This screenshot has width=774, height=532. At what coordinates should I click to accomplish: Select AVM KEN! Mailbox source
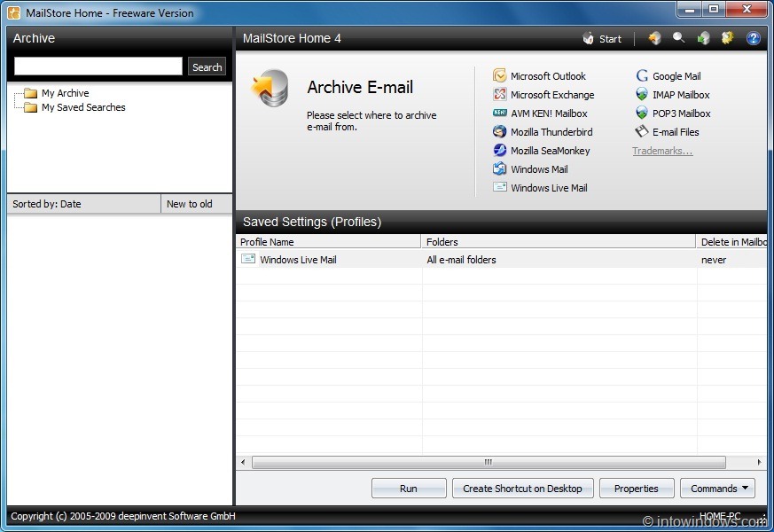pyautogui.click(x=540, y=113)
